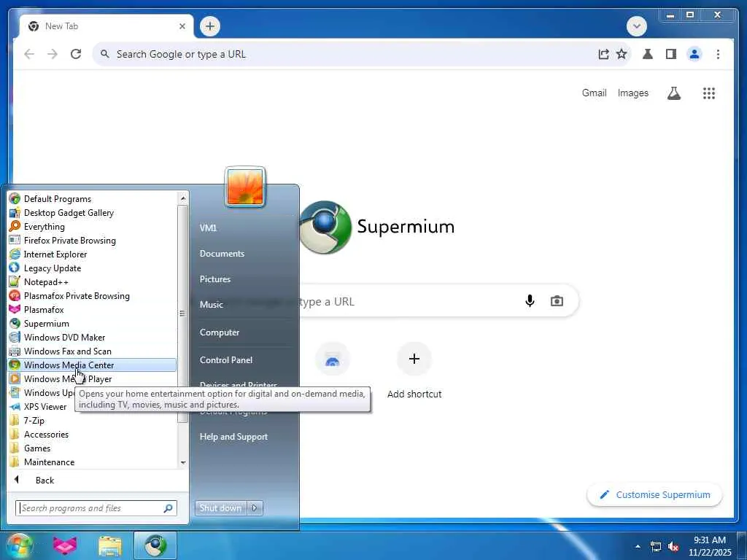Open the VM1 user folder

(x=208, y=228)
